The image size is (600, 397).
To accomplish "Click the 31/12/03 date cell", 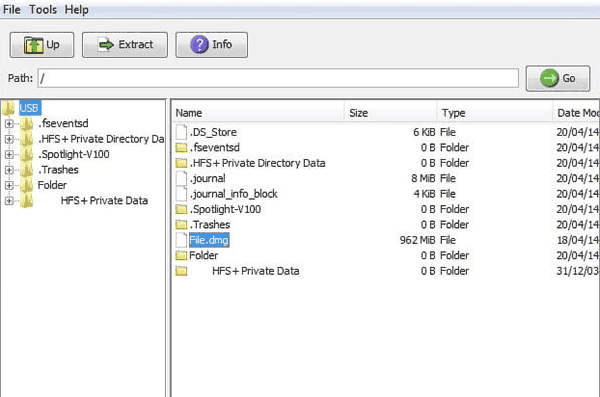I will point(577,271).
